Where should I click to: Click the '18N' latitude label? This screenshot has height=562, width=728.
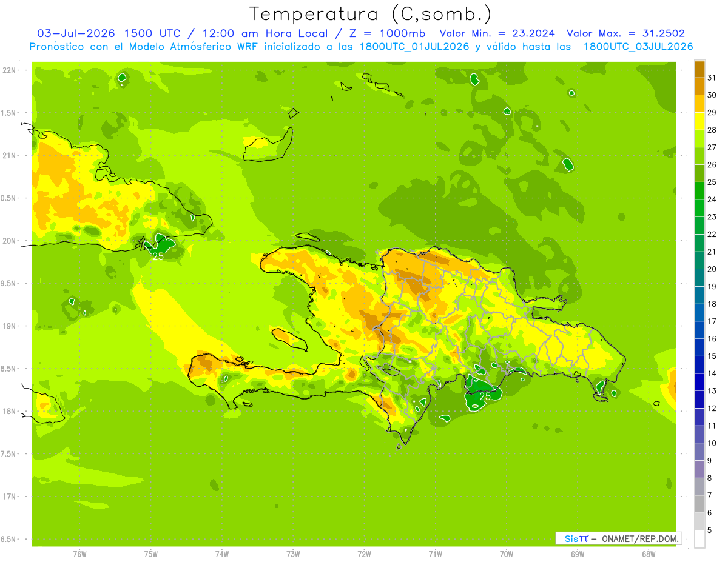coord(10,411)
